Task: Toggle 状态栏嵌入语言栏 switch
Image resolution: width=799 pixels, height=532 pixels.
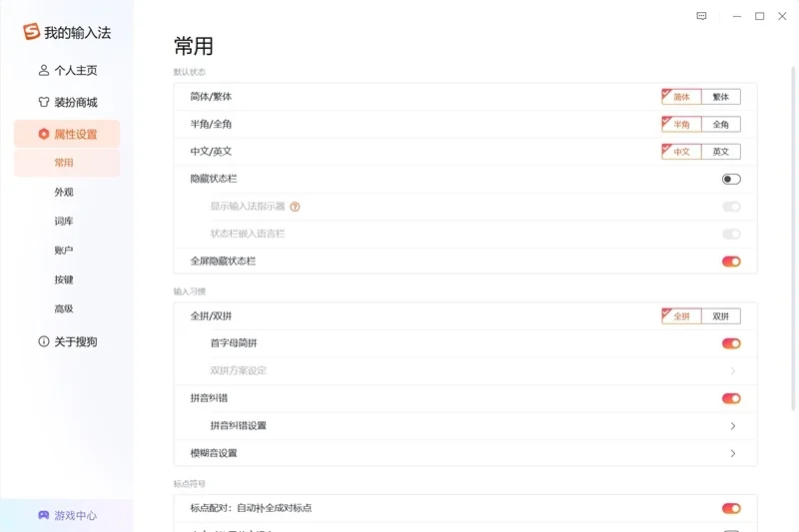Action: pos(731,235)
